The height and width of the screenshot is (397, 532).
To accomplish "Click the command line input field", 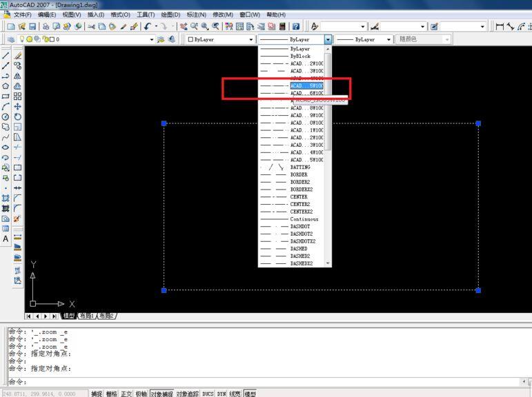I will [265, 382].
